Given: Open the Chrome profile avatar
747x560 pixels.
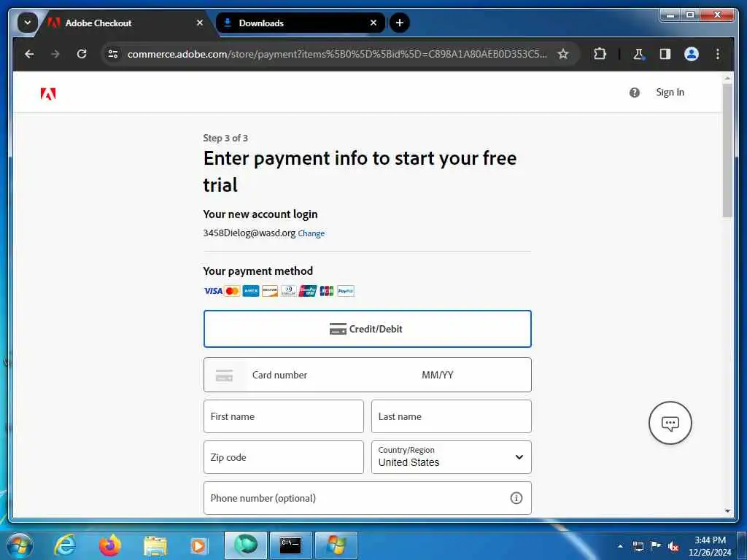Looking at the screenshot, I should pos(692,54).
